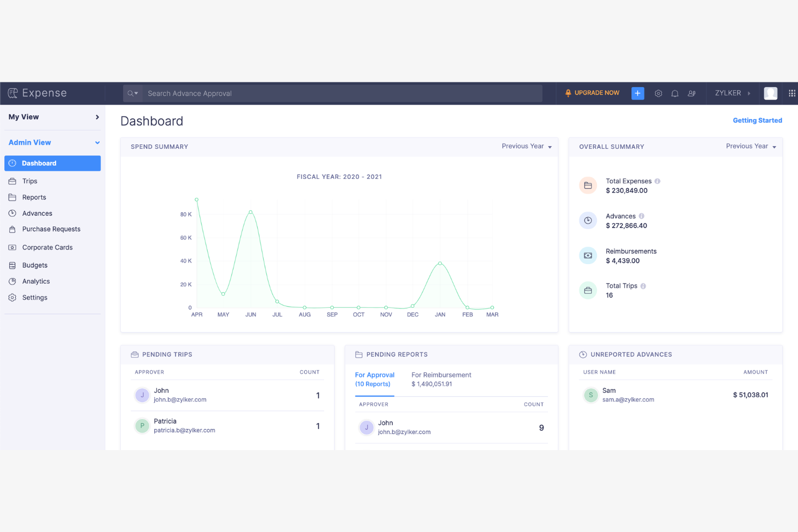Open the Corporate Cards section
The image size is (798, 532).
[x=47, y=247]
